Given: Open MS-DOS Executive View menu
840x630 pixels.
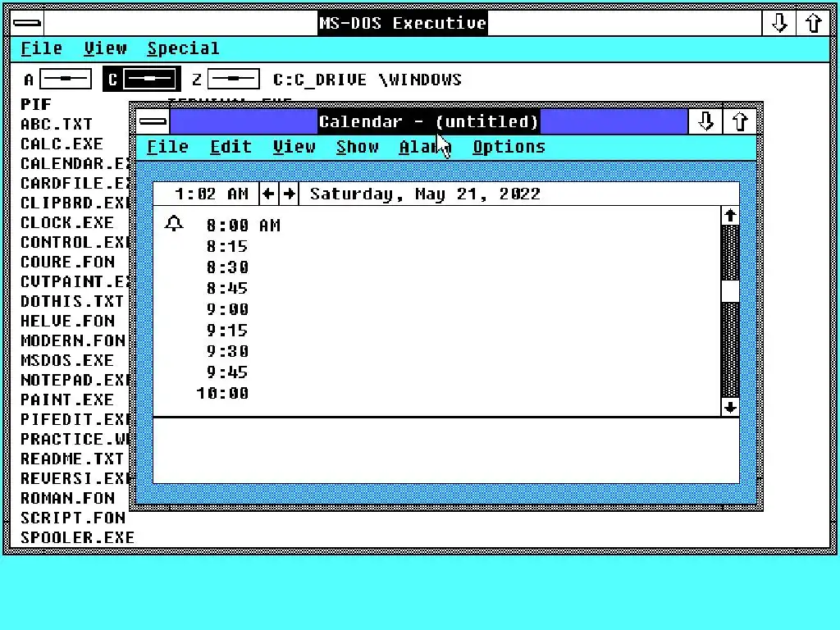Looking at the screenshot, I should (x=106, y=48).
